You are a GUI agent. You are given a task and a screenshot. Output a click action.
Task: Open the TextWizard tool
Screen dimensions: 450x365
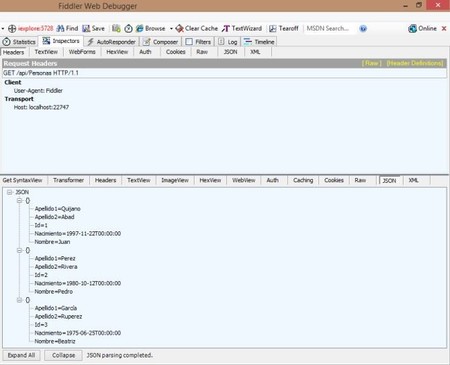[242, 29]
